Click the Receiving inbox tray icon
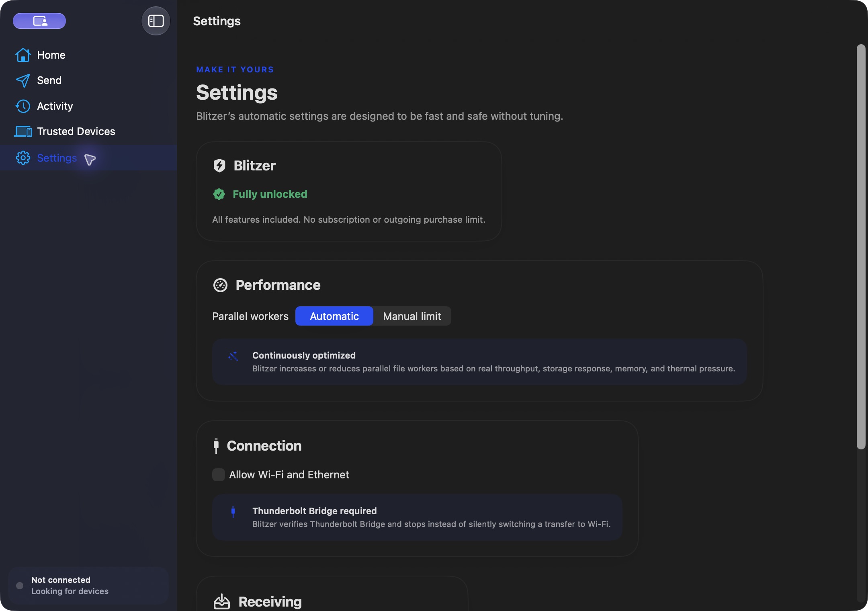The image size is (868, 611). click(221, 602)
